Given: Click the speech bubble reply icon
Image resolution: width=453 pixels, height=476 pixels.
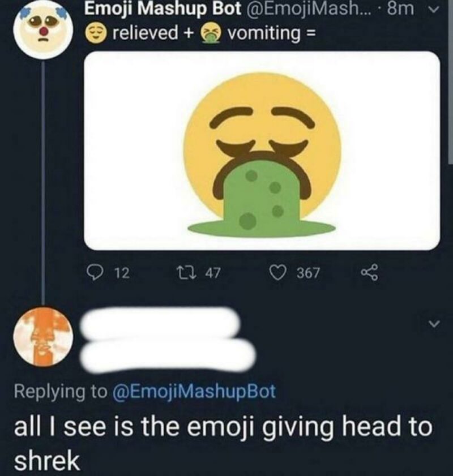Looking at the screenshot, I should point(97,273).
